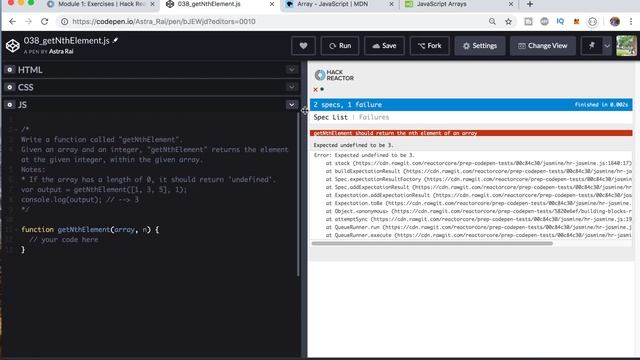
Task: Open pen Settings
Action: [x=480, y=46]
